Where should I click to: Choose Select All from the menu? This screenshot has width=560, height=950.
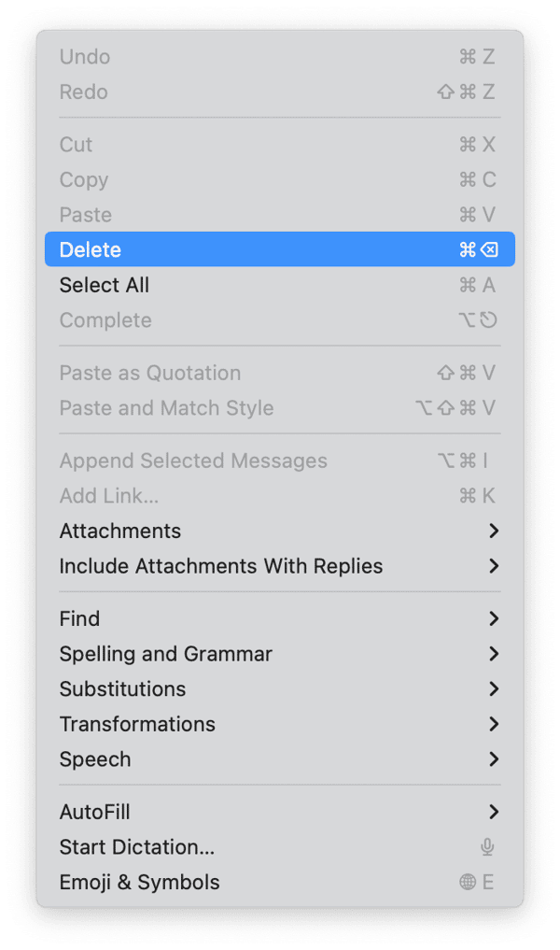click(105, 285)
